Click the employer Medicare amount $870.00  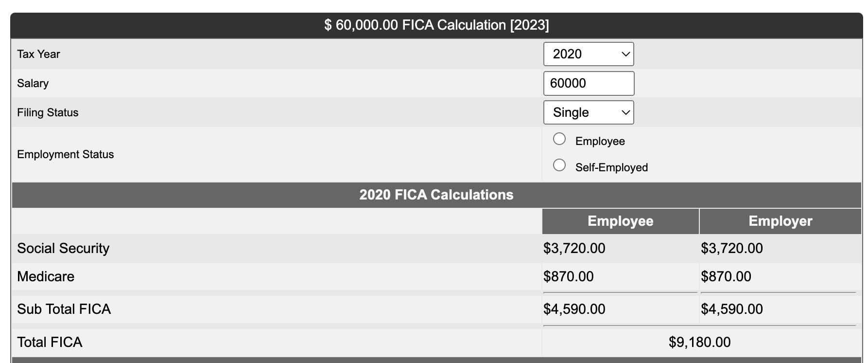726,276
